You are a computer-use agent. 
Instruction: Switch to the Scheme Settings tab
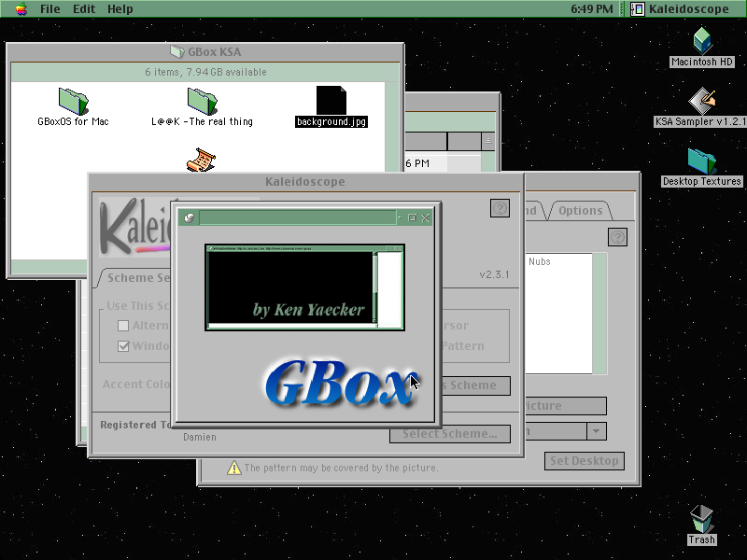tap(135, 277)
